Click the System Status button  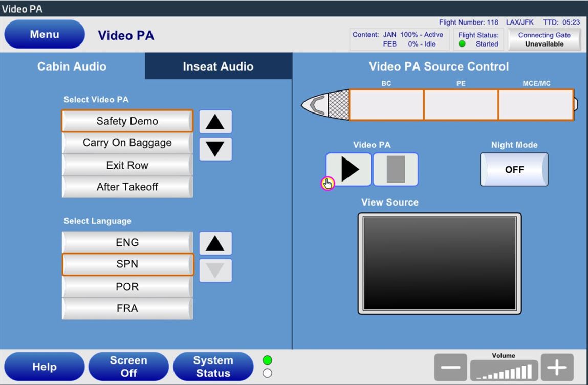(213, 367)
